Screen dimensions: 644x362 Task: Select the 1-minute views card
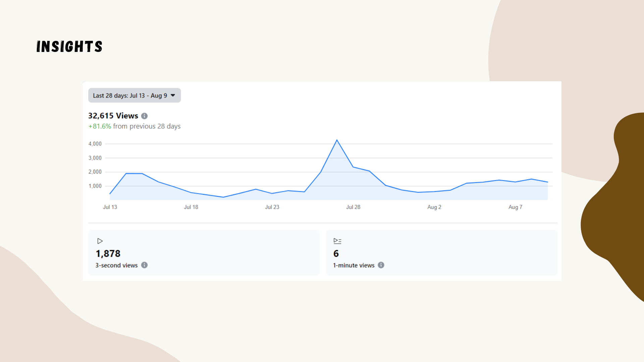tap(441, 252)
